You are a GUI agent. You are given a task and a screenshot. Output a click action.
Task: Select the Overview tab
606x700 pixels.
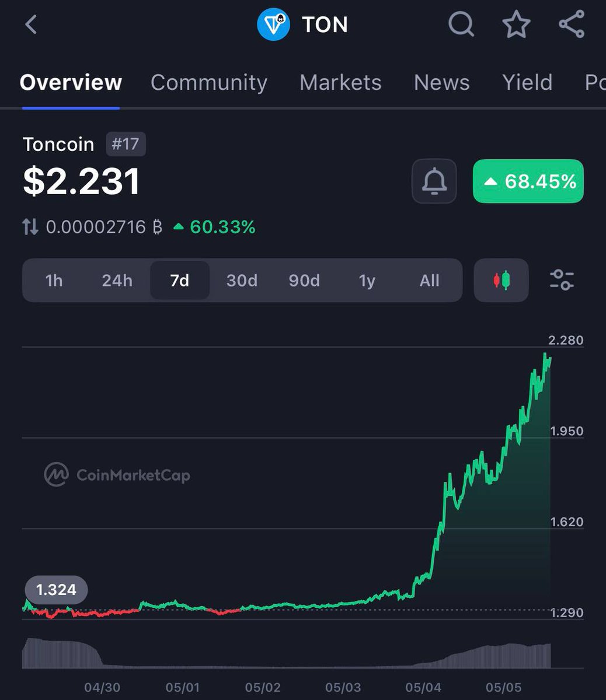pos(71,82)
